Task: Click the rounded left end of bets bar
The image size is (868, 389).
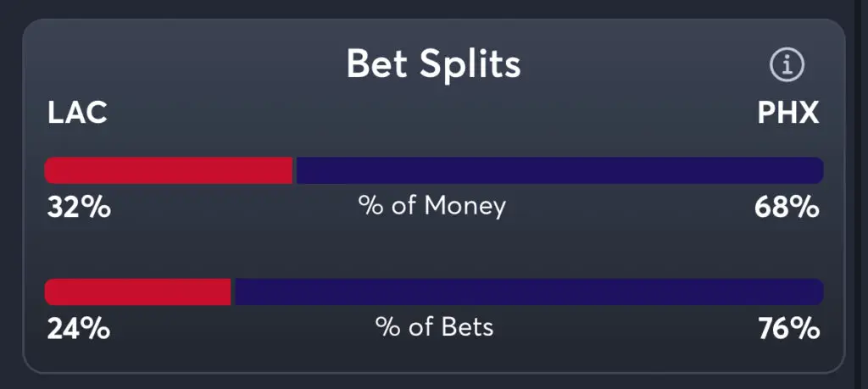Action: pyautogui.click(x=51, y=292)
